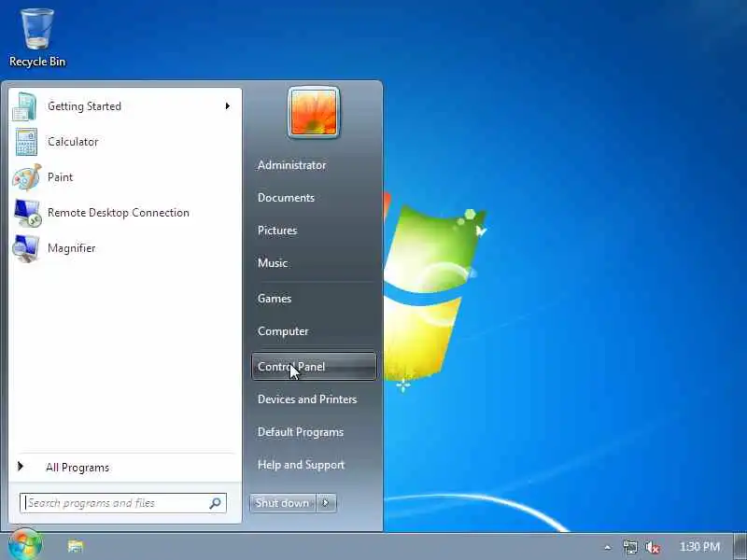
Task: Select the Magnifier text label
Action: (x=72, y=248)
